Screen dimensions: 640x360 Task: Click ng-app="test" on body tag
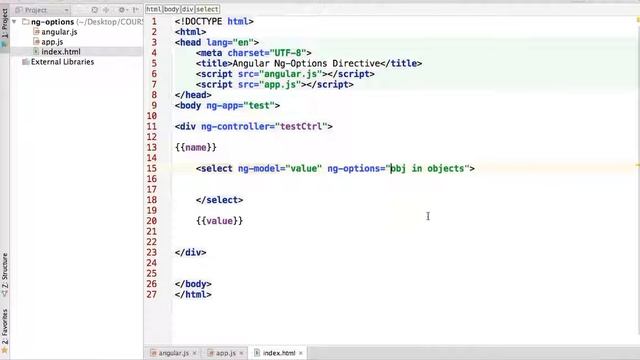[x=240, y=106]
